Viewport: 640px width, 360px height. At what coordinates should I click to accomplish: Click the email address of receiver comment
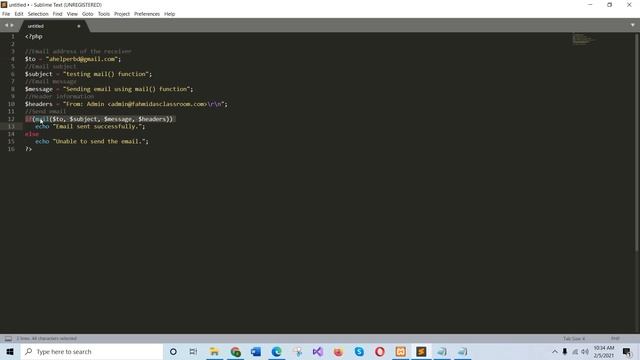point(78,51)
